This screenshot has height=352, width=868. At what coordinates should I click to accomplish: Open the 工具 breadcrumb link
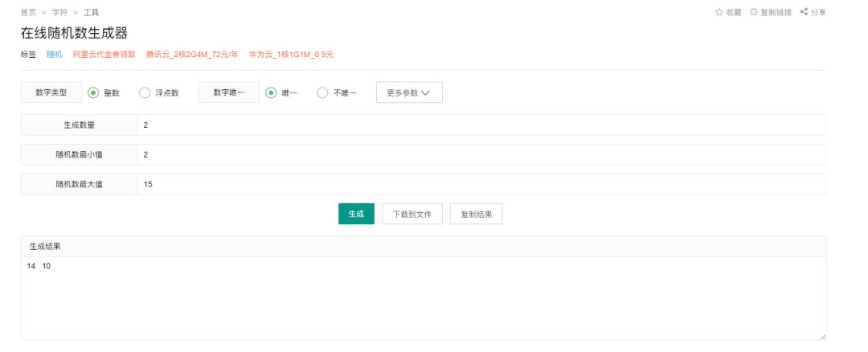(x=92, y=12)
